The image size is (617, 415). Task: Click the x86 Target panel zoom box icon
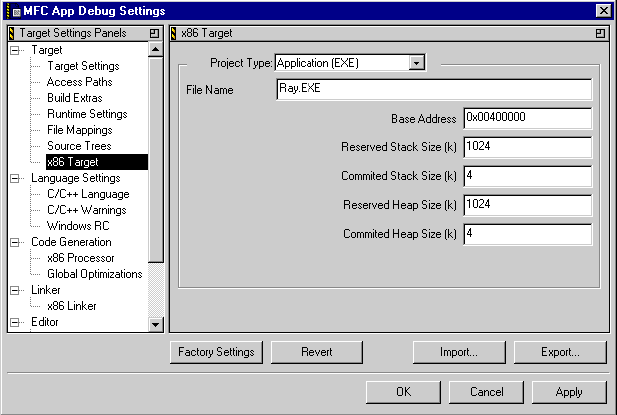(x=600, y=33)
